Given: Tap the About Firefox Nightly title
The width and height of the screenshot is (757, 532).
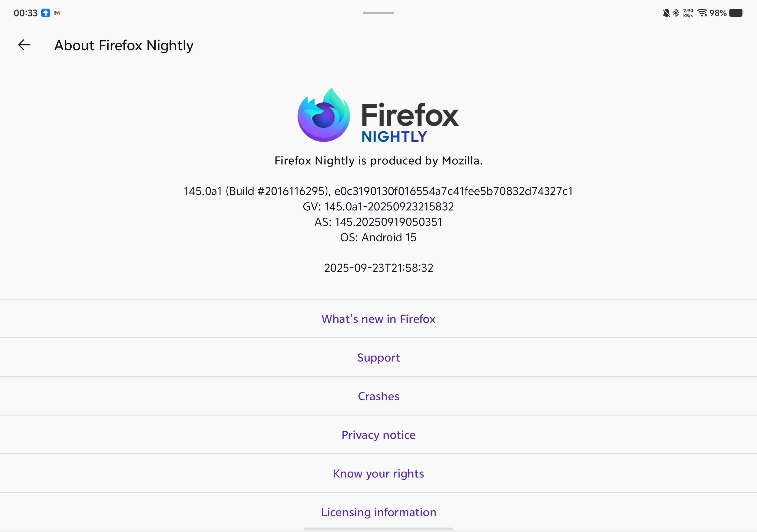Looking at the screenshot, I should coord(124,45).
